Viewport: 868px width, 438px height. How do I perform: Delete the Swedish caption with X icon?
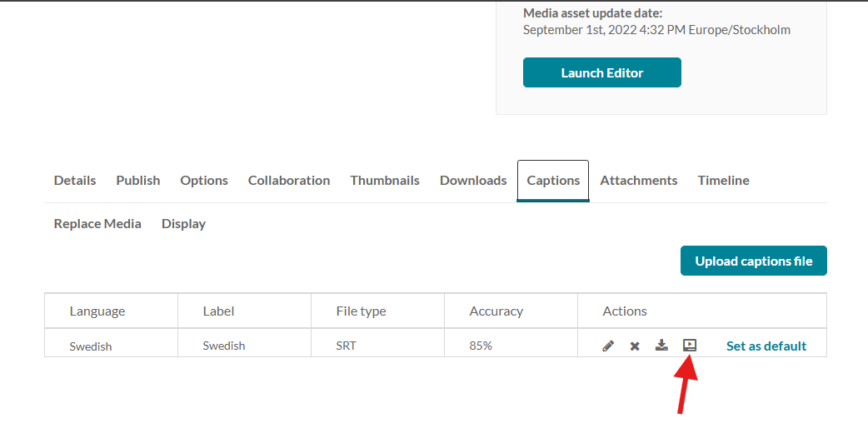coord(635,346)
